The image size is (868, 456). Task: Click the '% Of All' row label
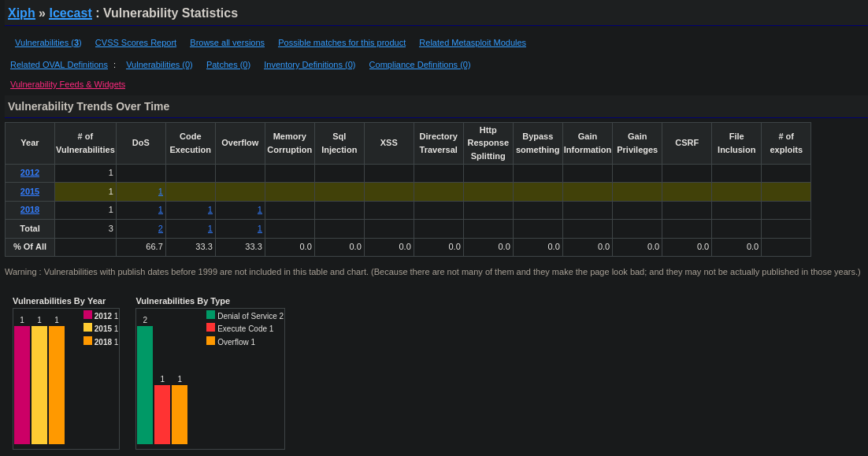point(30,247)
